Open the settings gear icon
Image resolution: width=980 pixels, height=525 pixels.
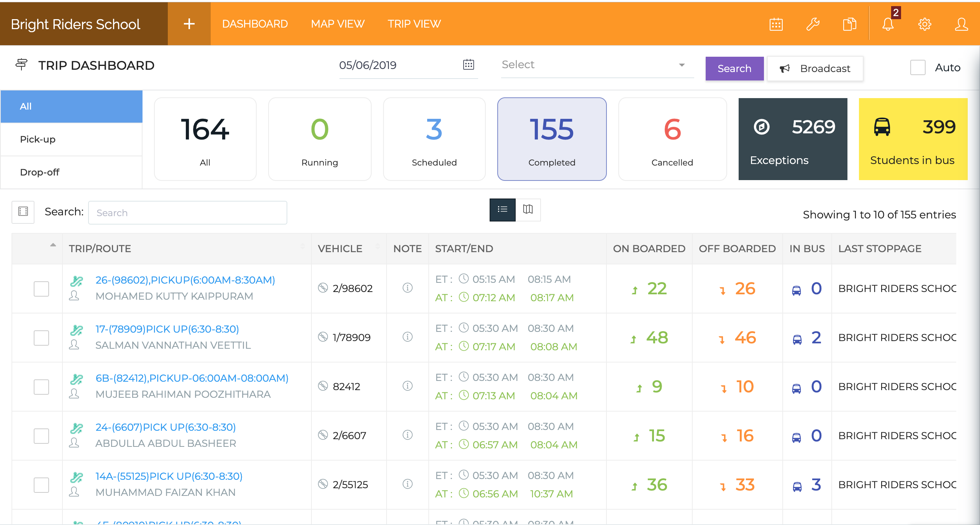click(925, 24)
